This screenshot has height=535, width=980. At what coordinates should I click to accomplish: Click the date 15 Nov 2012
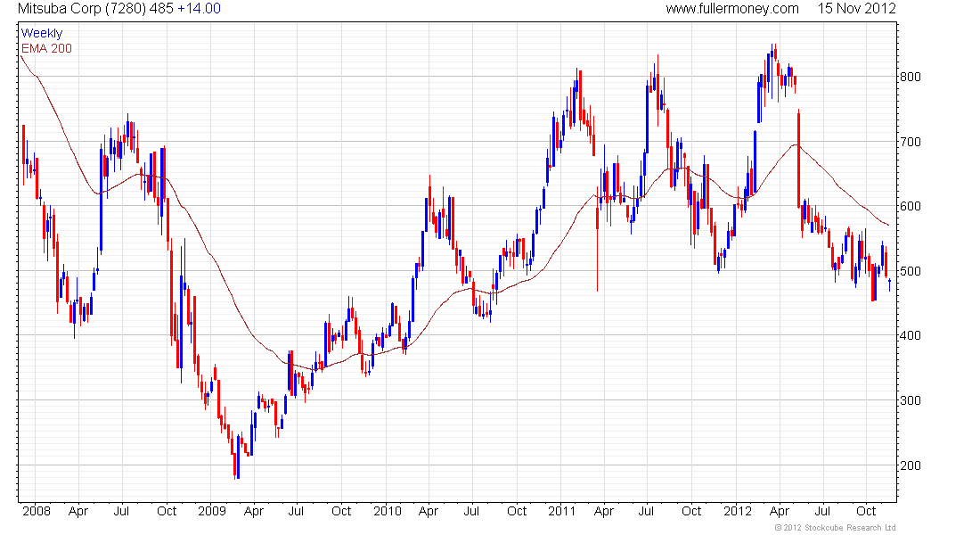[857, 9]
